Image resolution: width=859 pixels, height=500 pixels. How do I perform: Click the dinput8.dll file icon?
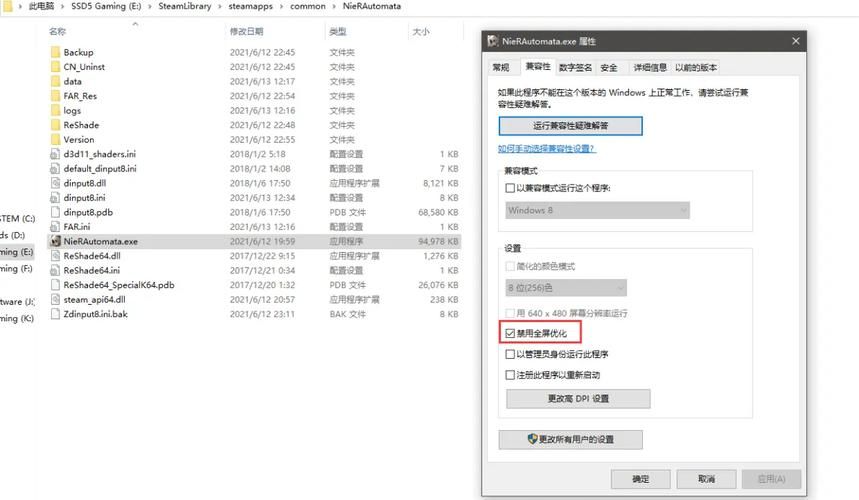pos(55,183)
